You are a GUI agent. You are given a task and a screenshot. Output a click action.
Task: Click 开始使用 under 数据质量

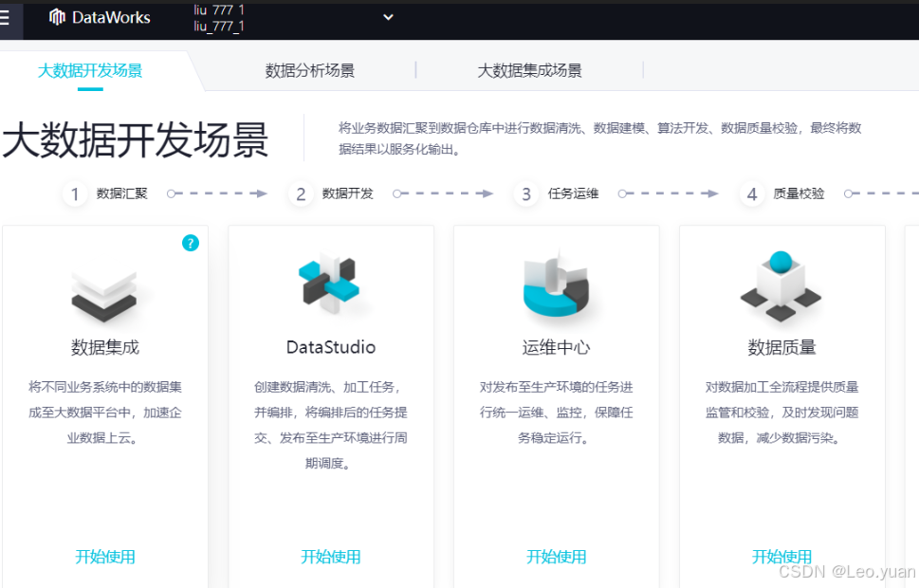pos(781,557)
